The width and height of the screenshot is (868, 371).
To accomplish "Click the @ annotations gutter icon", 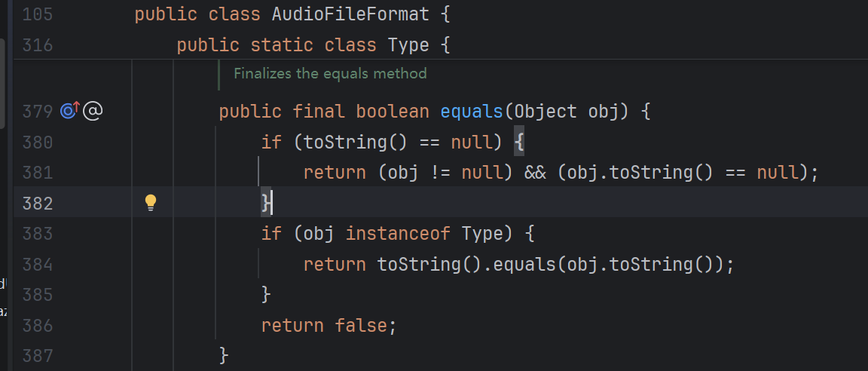I will 92,112.
